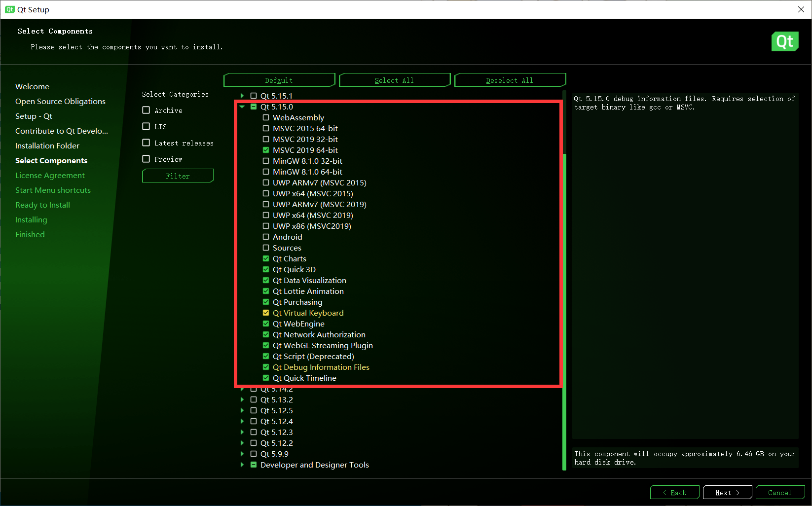Screen dimensions: 812x506
Task: Uncheck the Qt Charts component
Action: pyautogui.click(x=266, y=258)
